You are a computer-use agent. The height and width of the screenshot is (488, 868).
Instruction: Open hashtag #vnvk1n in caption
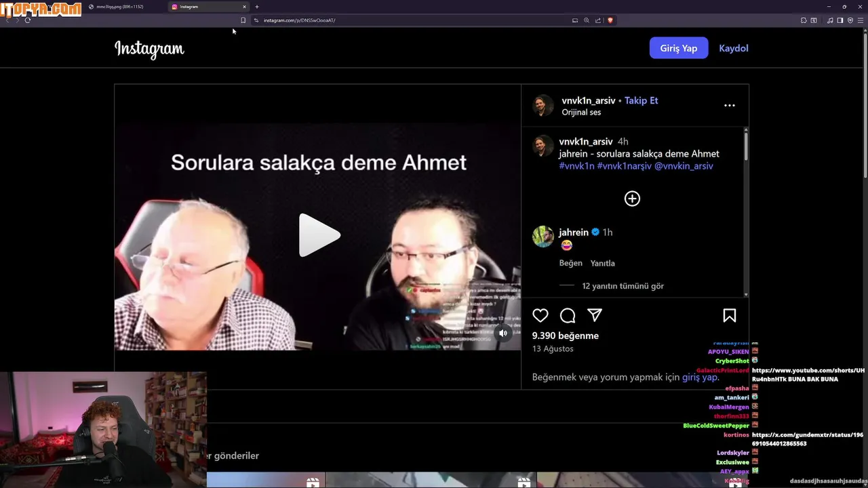(576, 166)
